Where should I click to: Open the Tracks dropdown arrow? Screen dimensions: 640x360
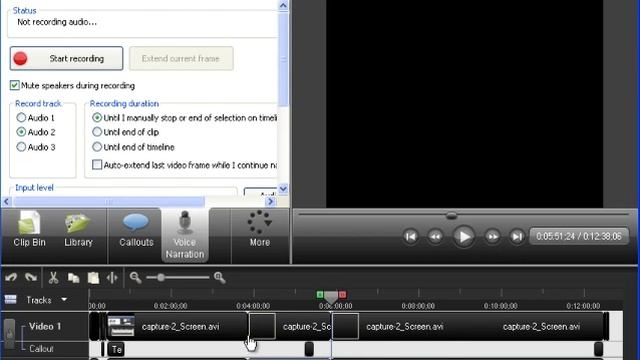click(x=64, y=300)
